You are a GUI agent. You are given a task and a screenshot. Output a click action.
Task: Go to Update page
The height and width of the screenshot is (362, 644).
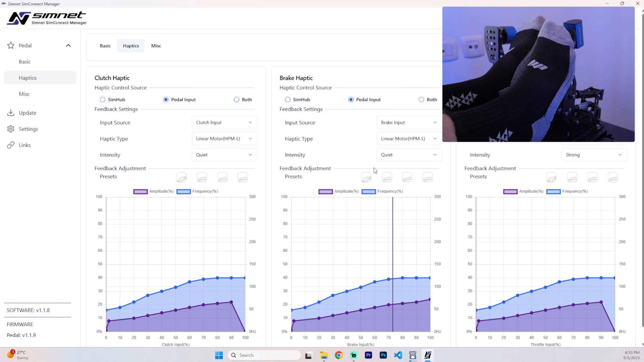coord(27,113)
